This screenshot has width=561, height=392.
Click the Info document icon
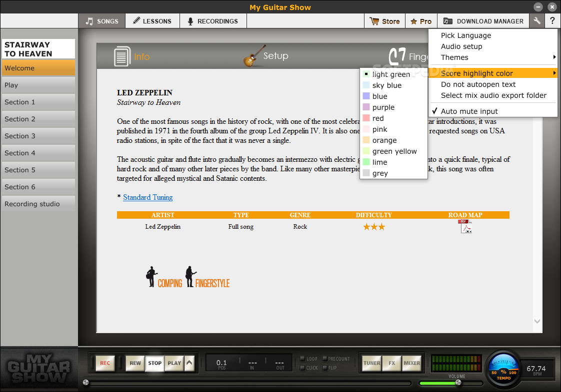pyautogui.click(x=122, y=56)
